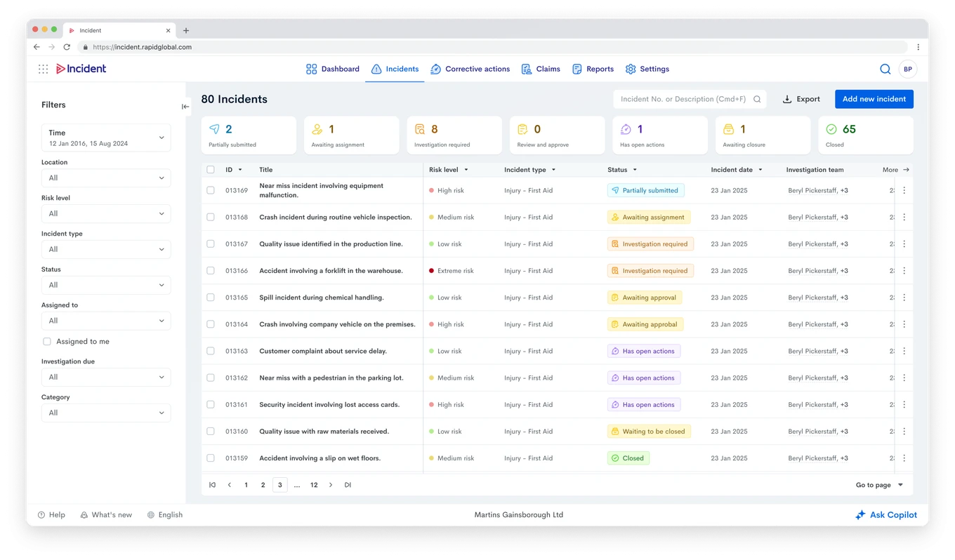The image size is (955, 560).
Task: Select checkbox for incident 013165
Action: pyautogui.click(x=211, y=298)
